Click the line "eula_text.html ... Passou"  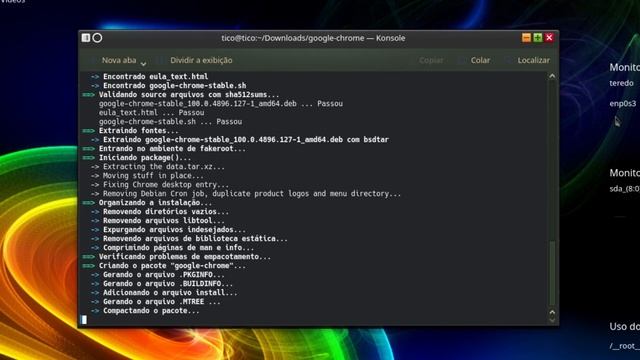click(x=151, y=113)
